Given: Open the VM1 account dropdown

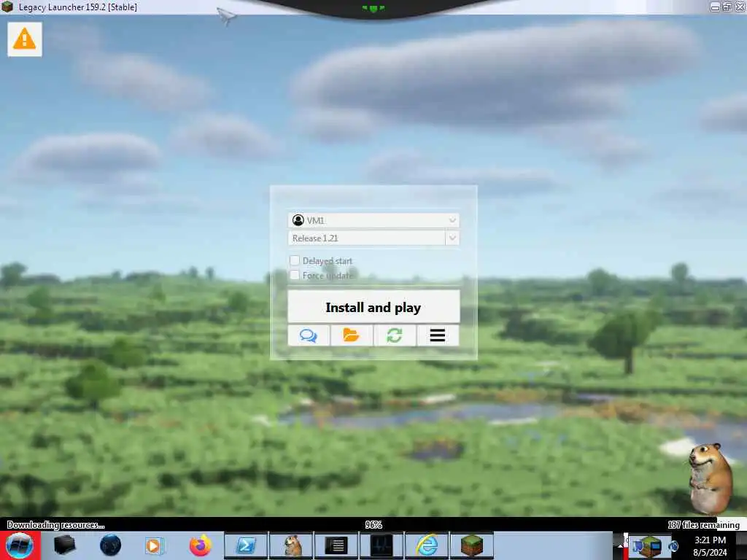Looking at the screenshot, I should coord(373,220).
